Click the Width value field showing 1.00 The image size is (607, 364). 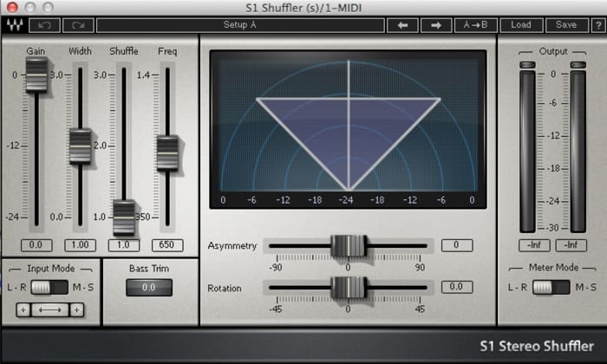pyautogui.click(x=80, y=245)
